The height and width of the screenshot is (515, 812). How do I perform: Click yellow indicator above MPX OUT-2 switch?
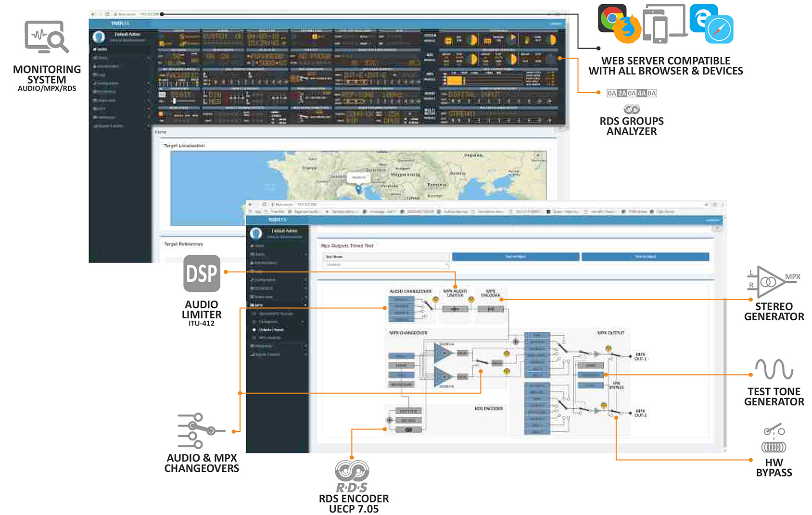pos(604,405)
